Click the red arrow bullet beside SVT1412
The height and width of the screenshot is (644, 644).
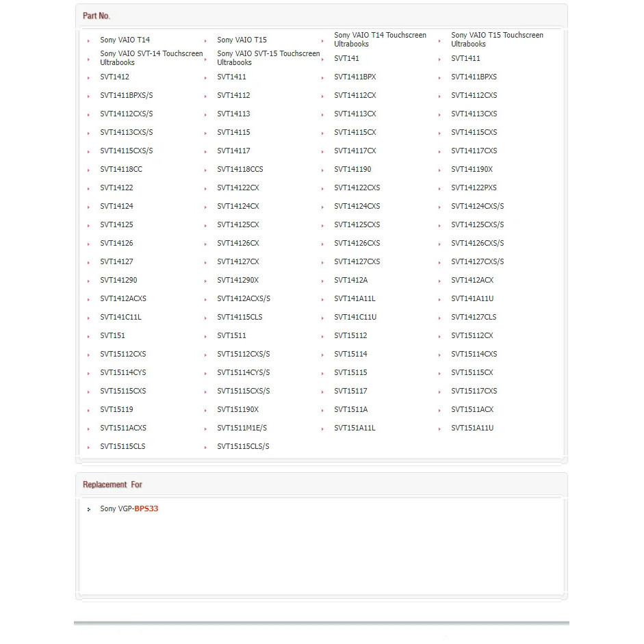click(89, 78)
